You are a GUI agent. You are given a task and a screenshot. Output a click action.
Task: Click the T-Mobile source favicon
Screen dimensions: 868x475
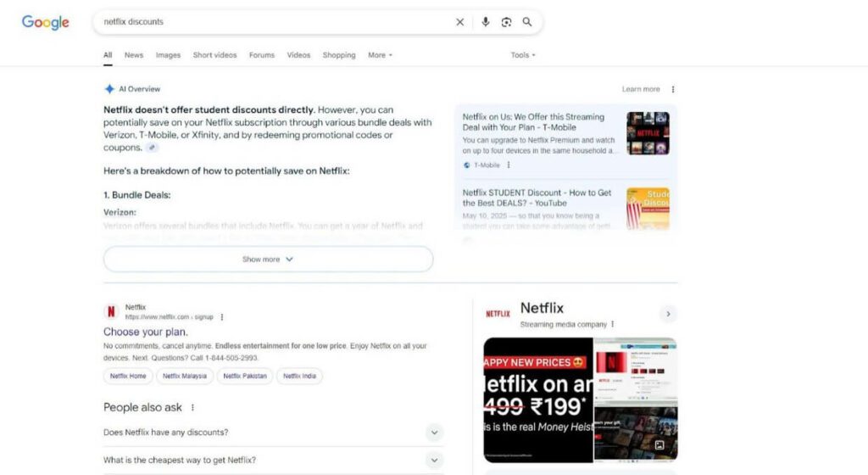[467, 165]
